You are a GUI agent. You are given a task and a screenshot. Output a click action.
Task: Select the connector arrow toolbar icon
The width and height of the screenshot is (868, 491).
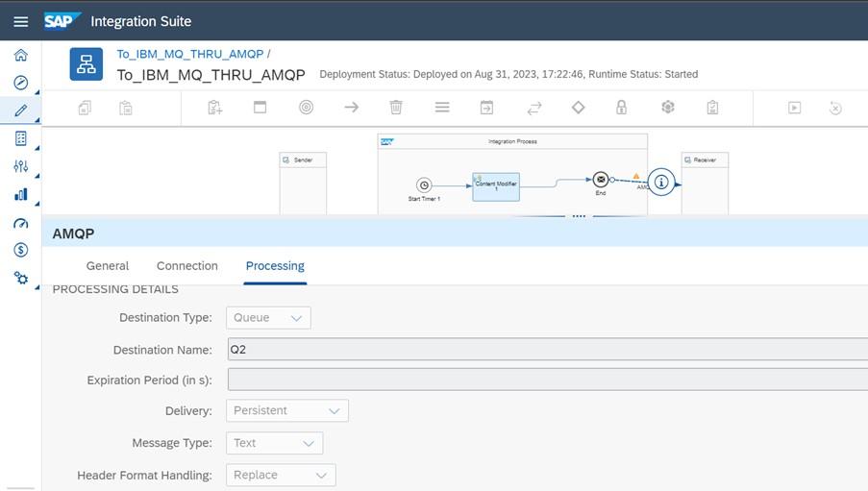pos(352,107)
